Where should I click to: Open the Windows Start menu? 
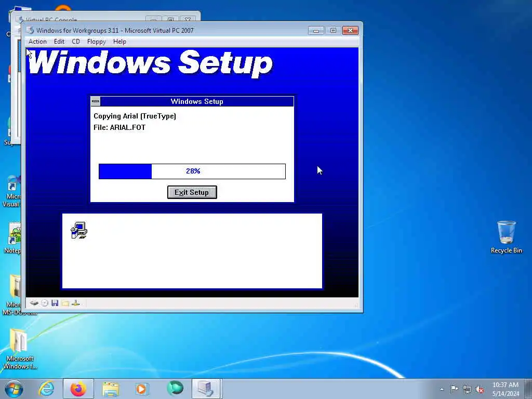coord(14,389)
